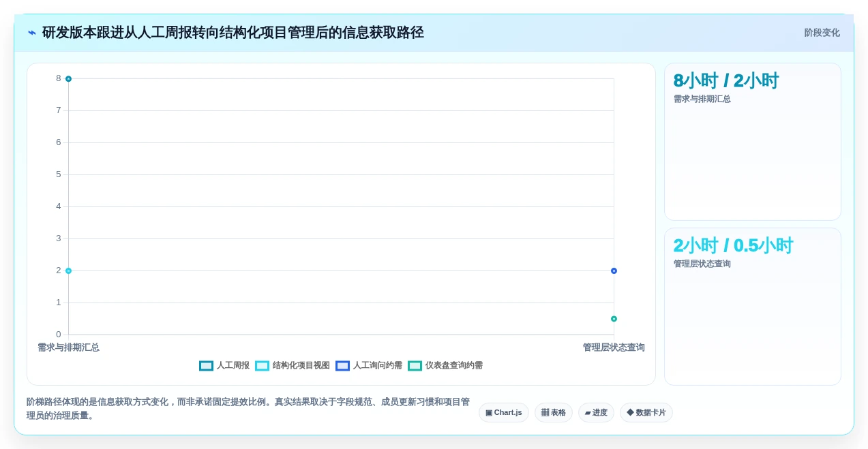Viewport: 868px width, 449px height.
Task: Toggle the 人工周报 legend item
Action: click(224, 366)
